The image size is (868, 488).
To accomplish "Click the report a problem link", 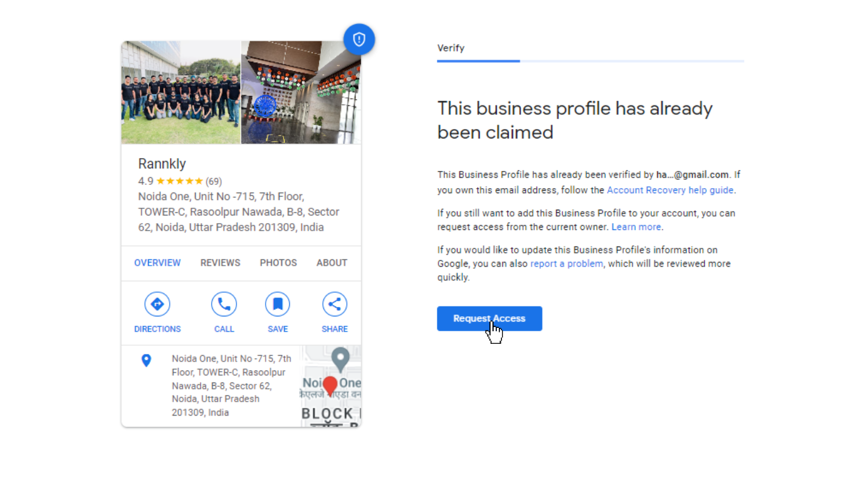I will 567,264.
